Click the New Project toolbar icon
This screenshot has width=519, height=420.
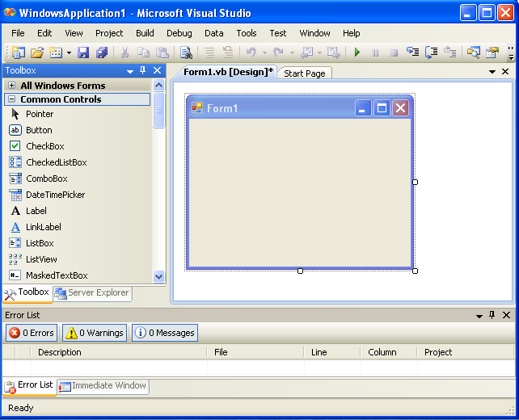(19, 52)
